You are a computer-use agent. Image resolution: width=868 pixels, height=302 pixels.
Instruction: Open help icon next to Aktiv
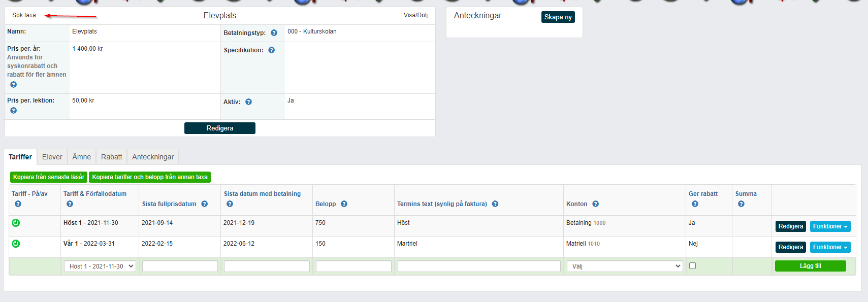(248, 102)
